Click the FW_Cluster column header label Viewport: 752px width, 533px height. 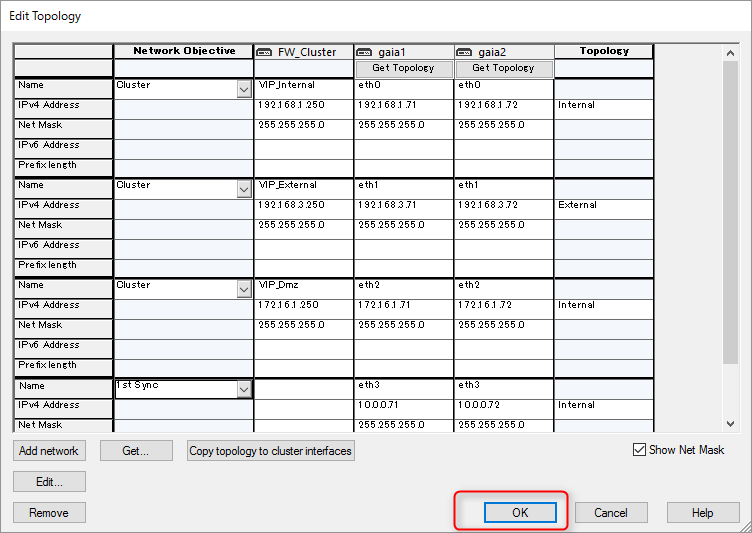pos(307,52)
